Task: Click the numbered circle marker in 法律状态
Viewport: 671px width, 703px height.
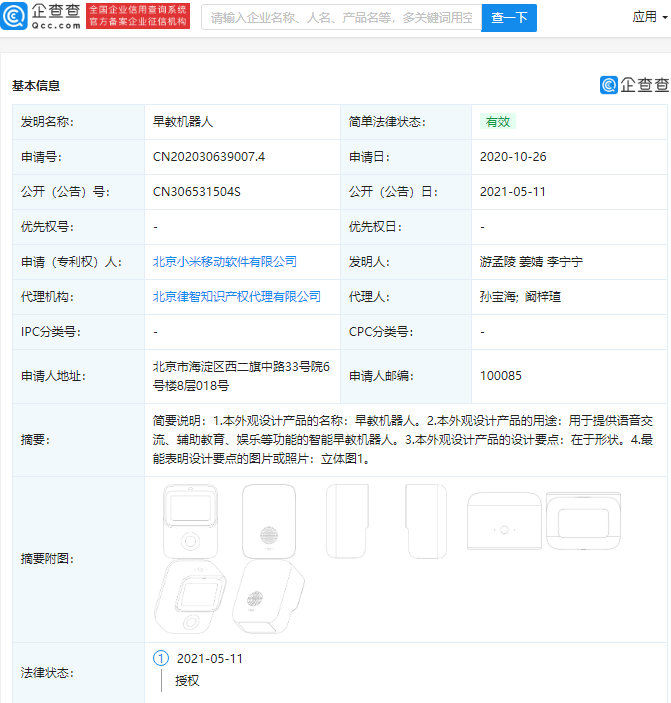Action: 160,658
